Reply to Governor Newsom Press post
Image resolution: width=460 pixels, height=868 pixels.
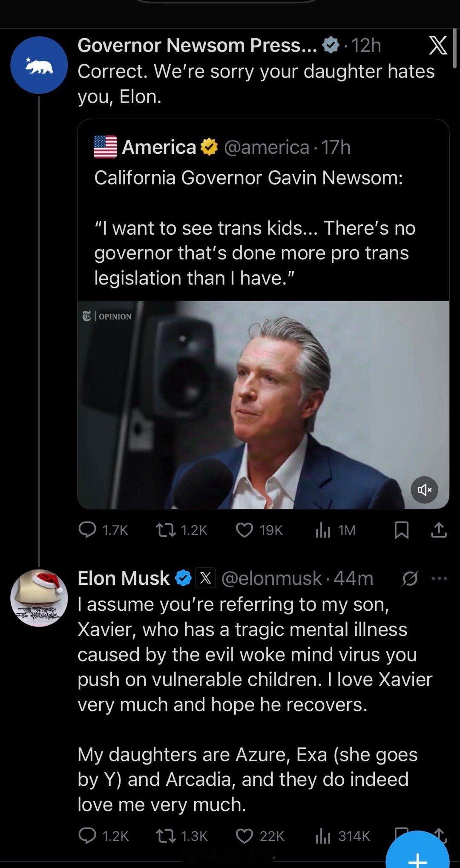point(87,530)
